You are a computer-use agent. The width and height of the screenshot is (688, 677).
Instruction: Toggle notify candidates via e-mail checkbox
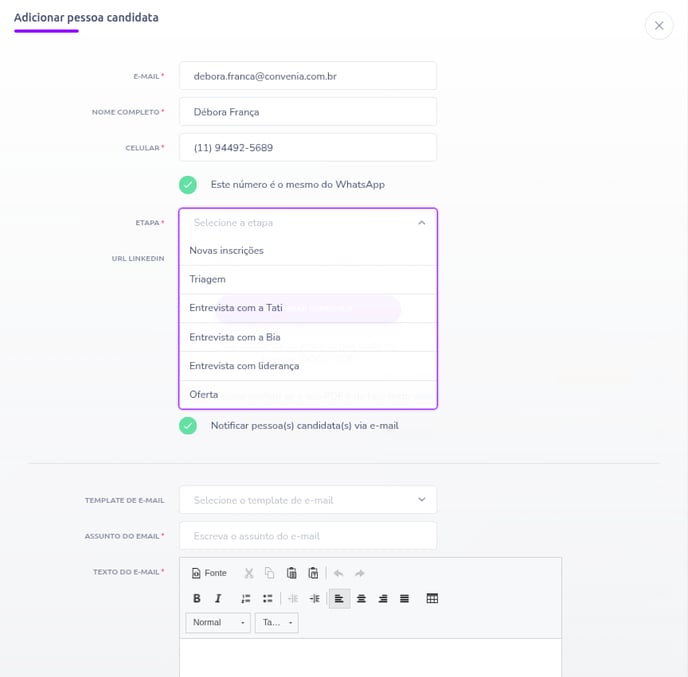(x=188, y=426)
